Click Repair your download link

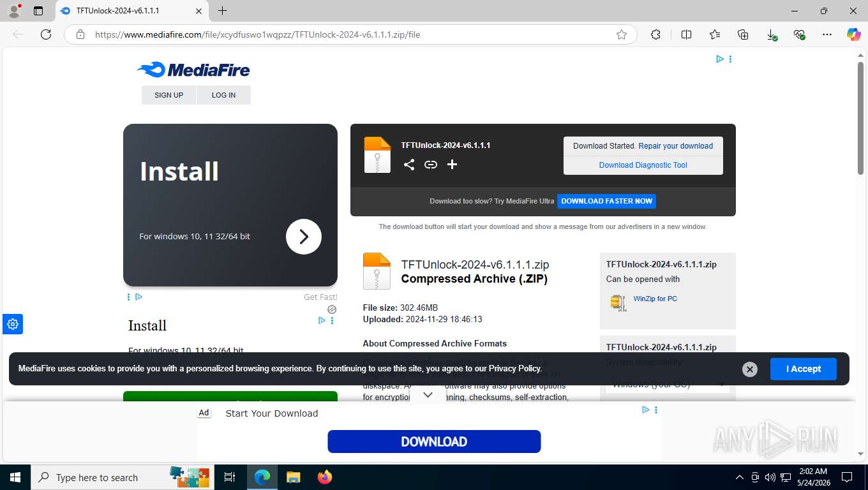click(x=676, y=146)
